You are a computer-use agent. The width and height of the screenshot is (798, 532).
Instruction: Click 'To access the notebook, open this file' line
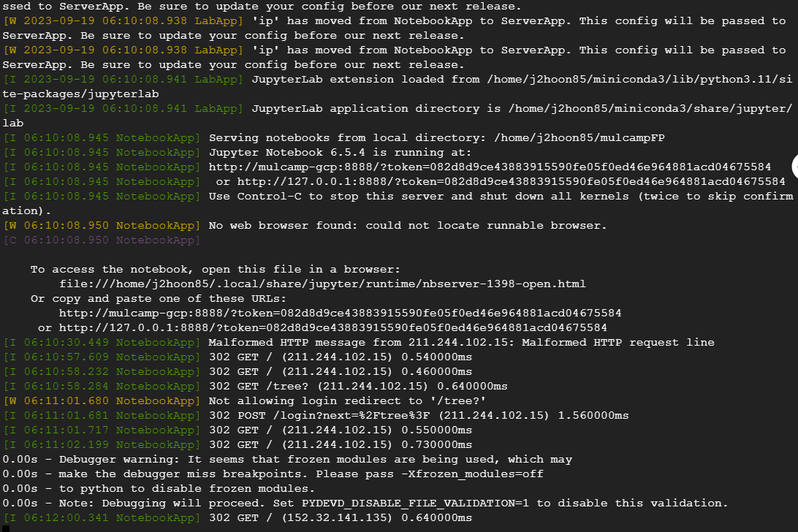216,270
